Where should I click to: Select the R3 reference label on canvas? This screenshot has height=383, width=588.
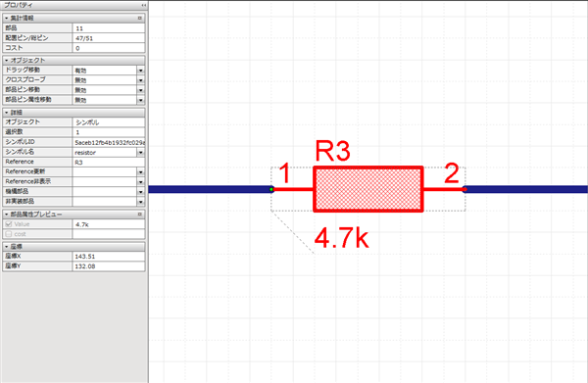pos(332,151)
